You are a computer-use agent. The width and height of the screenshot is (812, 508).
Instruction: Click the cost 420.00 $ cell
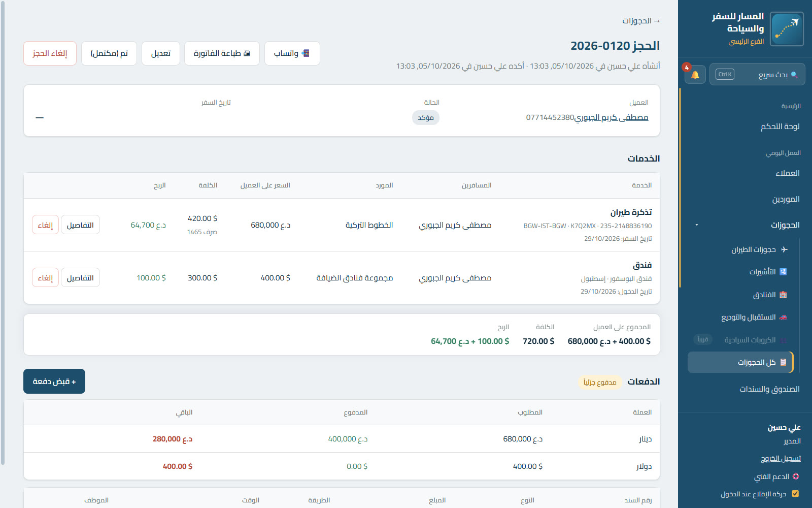[202, 218]
